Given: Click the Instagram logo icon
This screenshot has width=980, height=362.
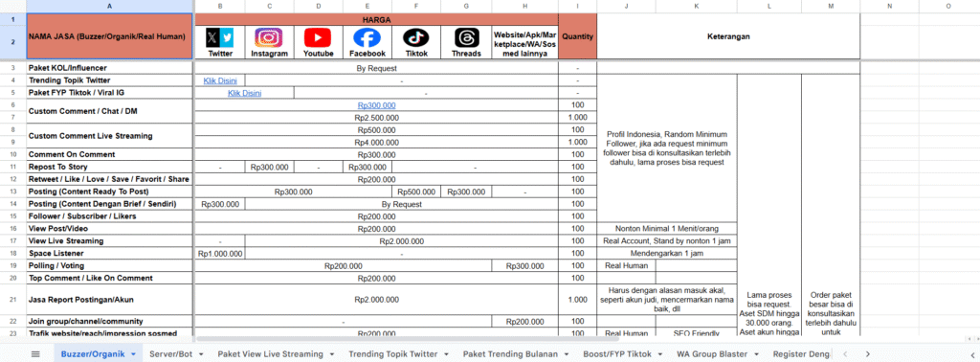Looking at the screenshot, I should click(x=269, y=38).
